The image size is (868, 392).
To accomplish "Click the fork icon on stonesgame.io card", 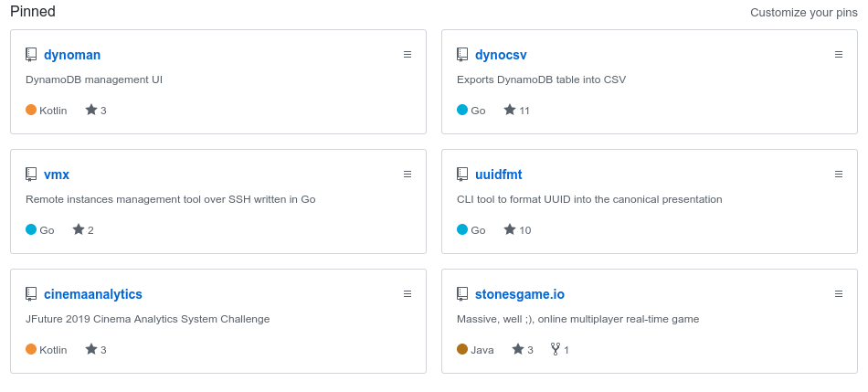I will coord(556,349).
